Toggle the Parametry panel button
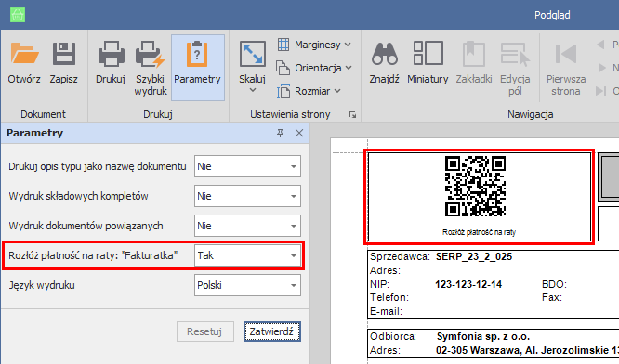The width and height of the screenshot is (619, 364). (x=197, y=68)
